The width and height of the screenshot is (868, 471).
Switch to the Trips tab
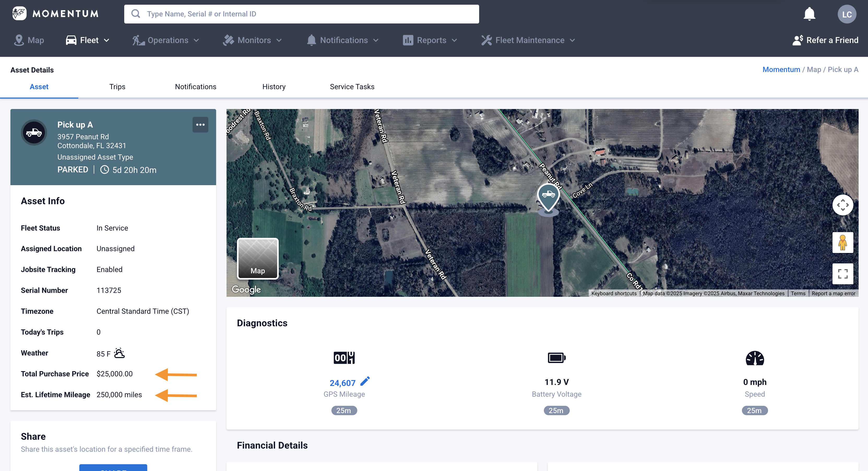(117, 87)
